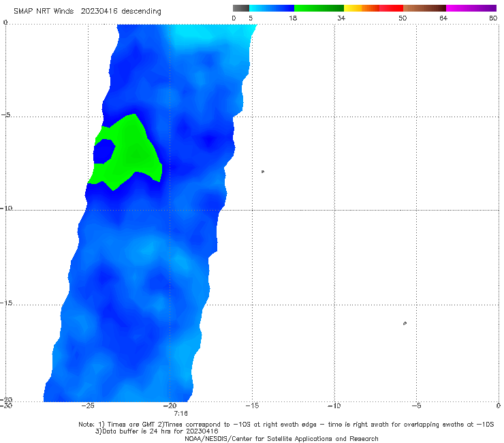
Task: Click the '-10' latitude label on the left axis
Action: click(x=5, y=208)
